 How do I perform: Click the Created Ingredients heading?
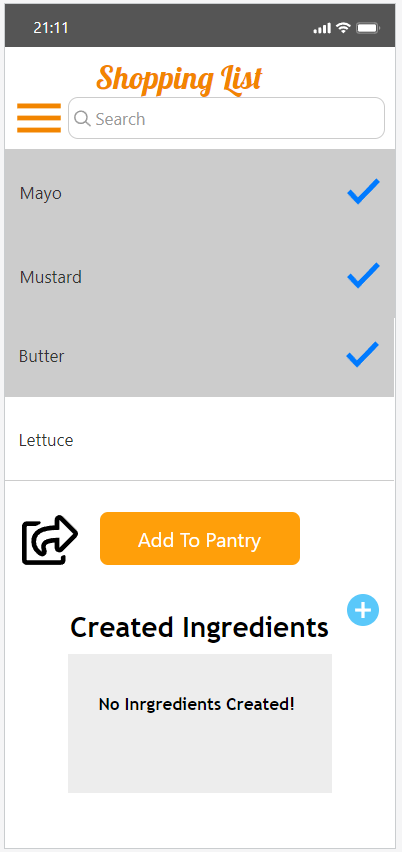[x=199, y=628]
